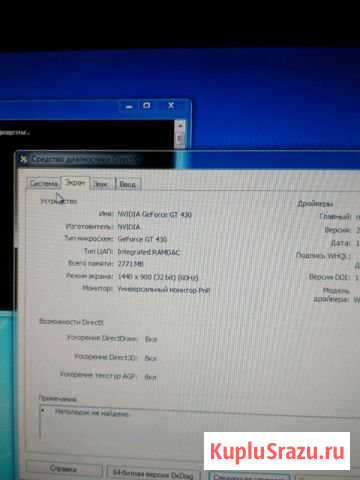
Task: Click the 1440 x 900 screen mode value
Action: click(158, 277)
